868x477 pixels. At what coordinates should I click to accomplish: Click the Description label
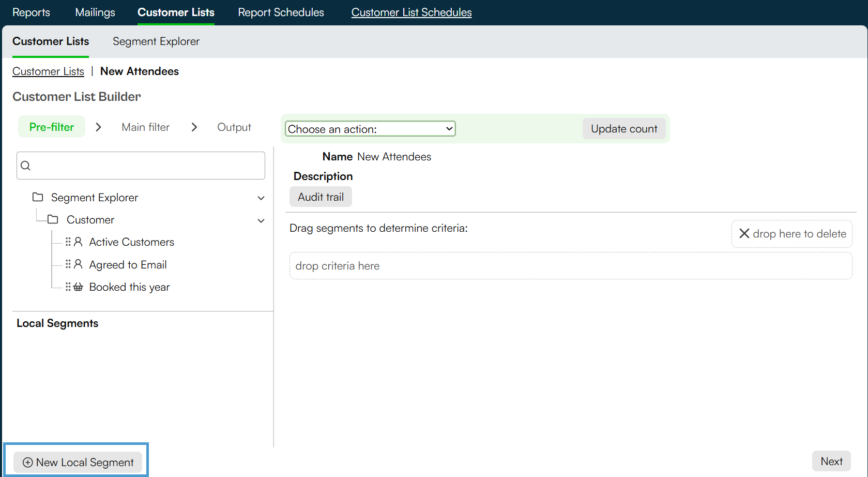[x=323, y=176]
